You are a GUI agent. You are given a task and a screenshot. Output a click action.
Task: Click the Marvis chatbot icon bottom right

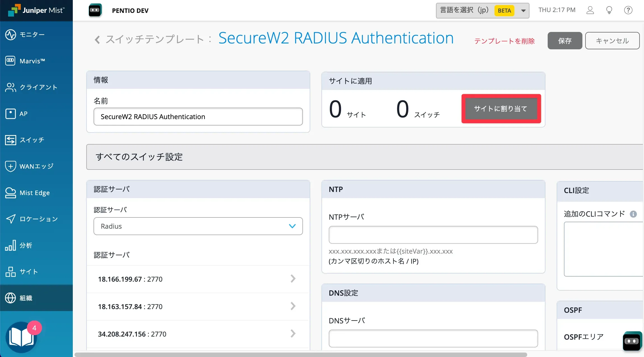pyautogui.click(x=632, y=341)
